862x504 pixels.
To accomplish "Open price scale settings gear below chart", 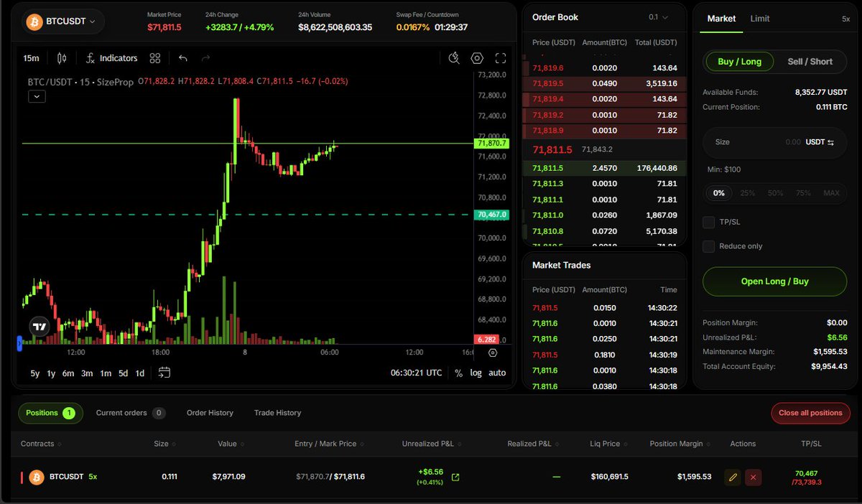I will [x=492, y=353].
